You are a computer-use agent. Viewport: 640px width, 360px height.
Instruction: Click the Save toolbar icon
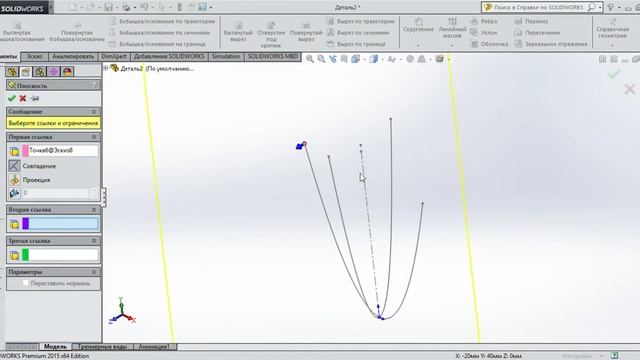(109, 7)
